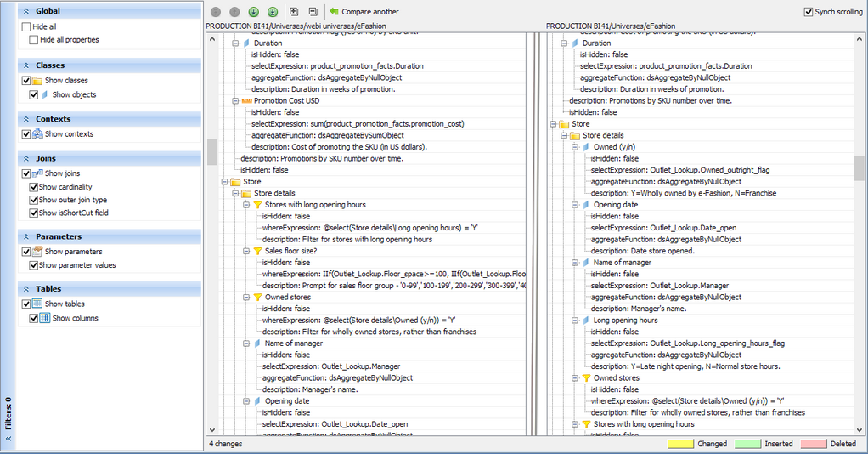Image resolution: width=868 pixels, height=454 pixels.
Task: Collapse the Parameters section header
Action: point(110,236)
